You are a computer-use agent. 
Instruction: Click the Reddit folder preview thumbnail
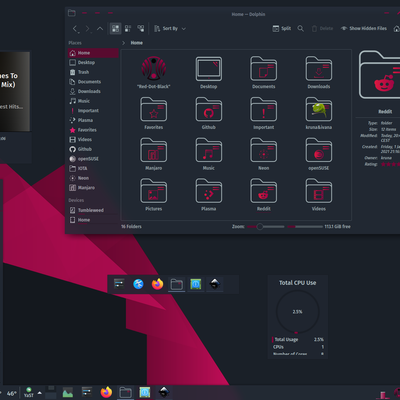tap(379, 75)
